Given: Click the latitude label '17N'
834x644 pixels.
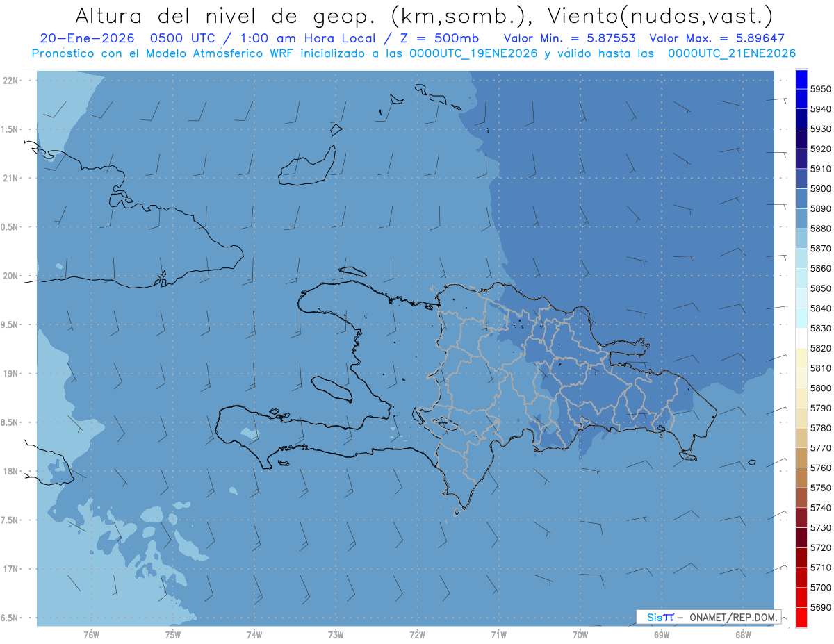Looking at the screenshot, I should tap(10, 569).
